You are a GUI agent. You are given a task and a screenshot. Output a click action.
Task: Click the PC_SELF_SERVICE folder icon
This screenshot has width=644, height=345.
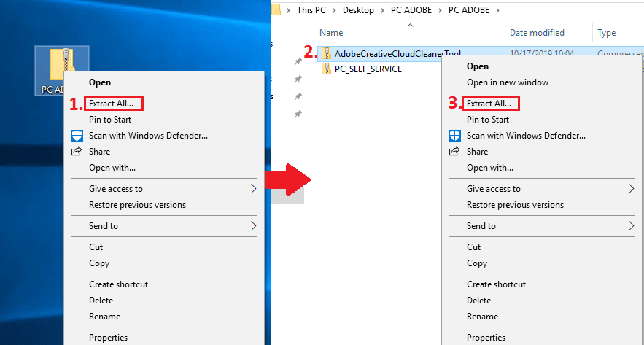327,69
